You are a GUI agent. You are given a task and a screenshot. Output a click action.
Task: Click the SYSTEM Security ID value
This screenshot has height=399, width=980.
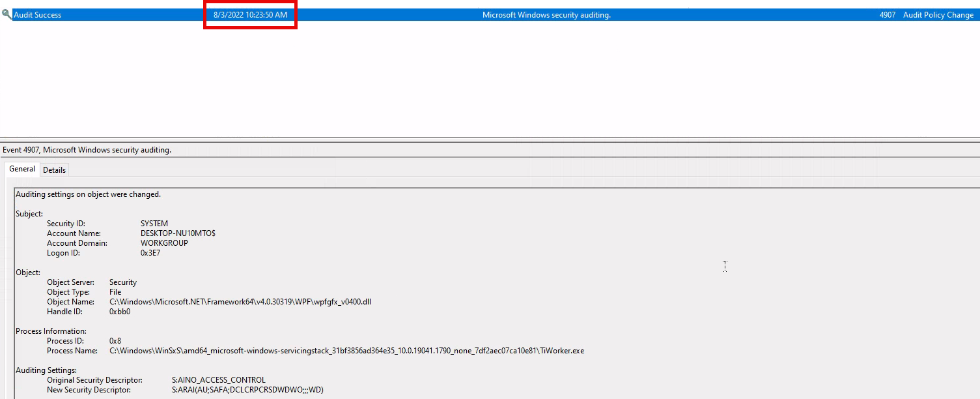tap(154, 224)
